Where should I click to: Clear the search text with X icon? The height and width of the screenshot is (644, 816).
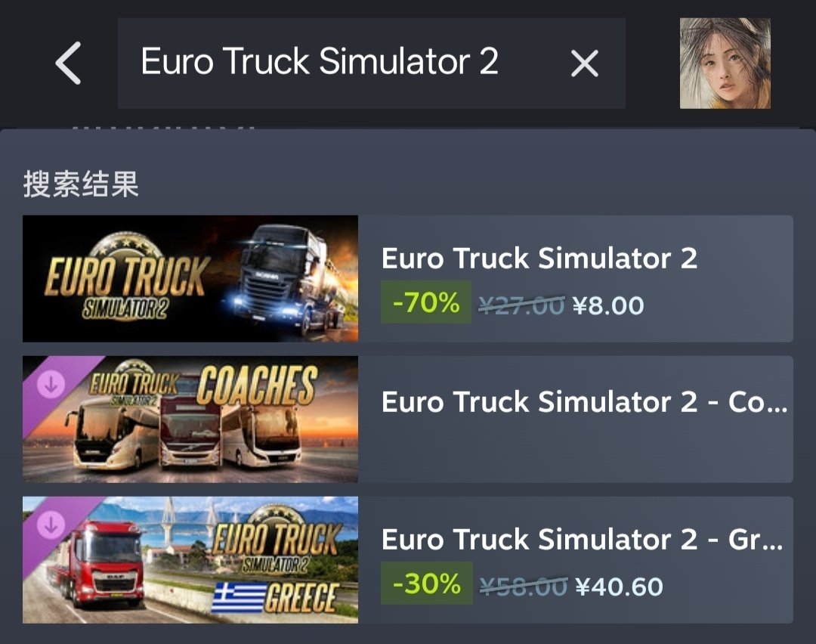[584, 63]
